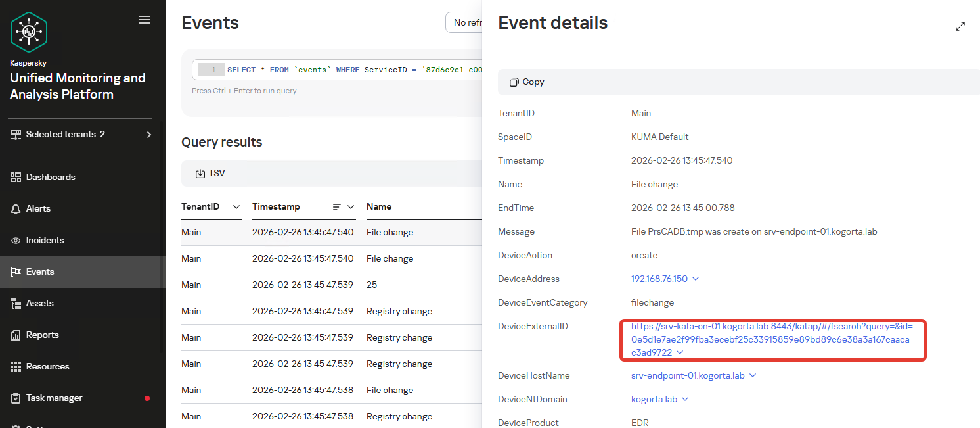Click the srv-endpoint-01.kogorta.lab DeviceHostName link
The width and height of the screenshot is (980, 428).
(688, 375)
